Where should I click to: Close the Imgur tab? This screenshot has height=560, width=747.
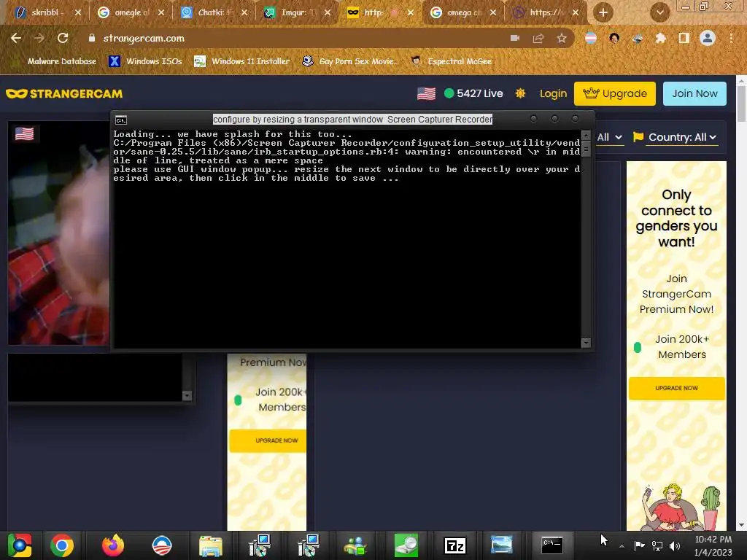click(328, 12)
